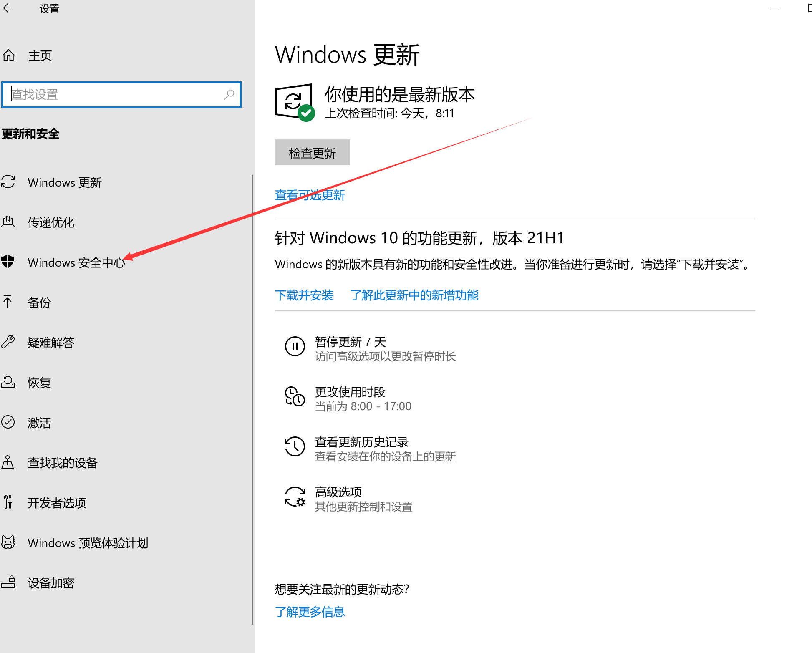
Task: Click the back arrow icon in Settings
Action: pyautogui.click(x=8, y=8)
